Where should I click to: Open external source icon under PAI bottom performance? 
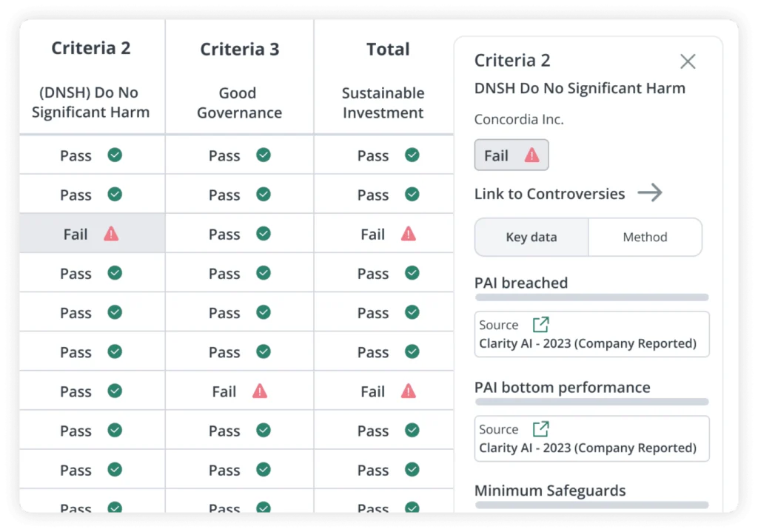[x=541, y=428]
